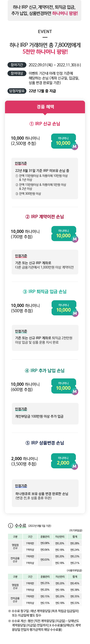Click the ① IRP 신규 손님 heading
Viewport: 90px width, 644px height.
(45, 124)
